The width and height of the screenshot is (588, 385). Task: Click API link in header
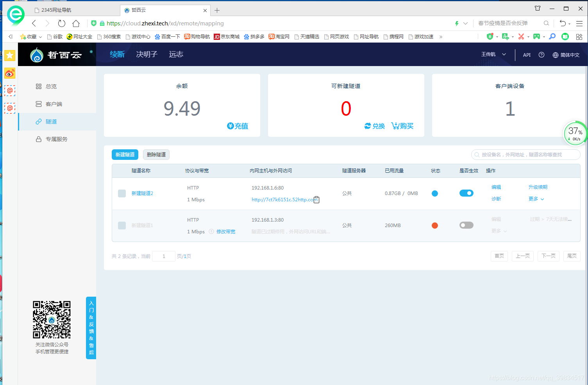click(527, 55)
